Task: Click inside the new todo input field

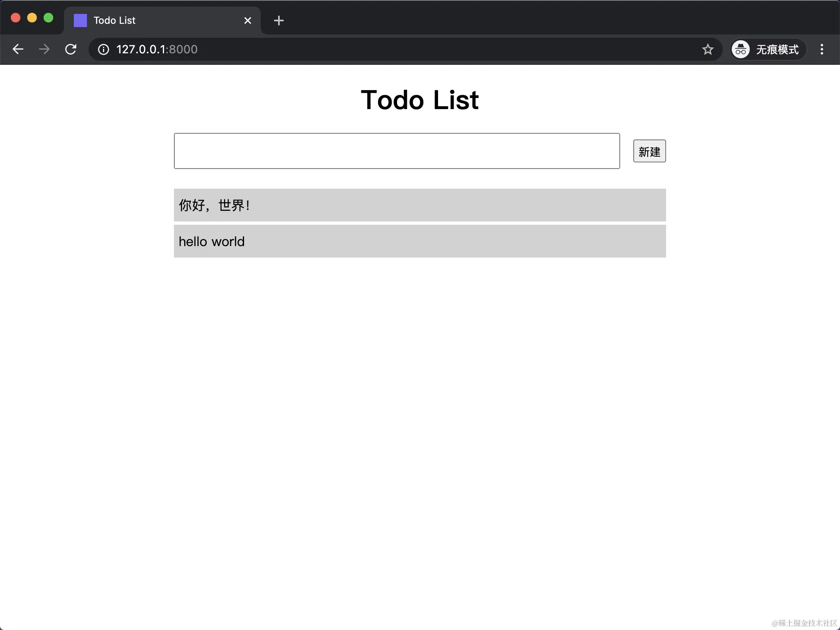Action: tap(396, 151)
